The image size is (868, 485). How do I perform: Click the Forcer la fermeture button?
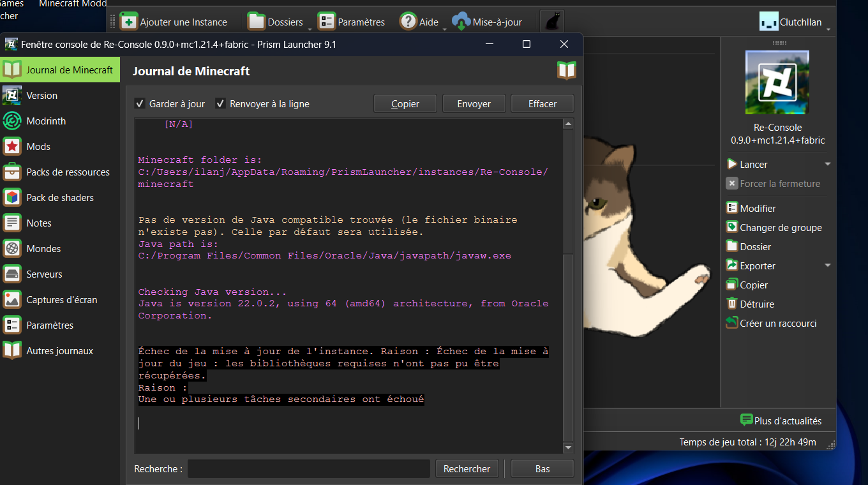[x=773, y=183]
